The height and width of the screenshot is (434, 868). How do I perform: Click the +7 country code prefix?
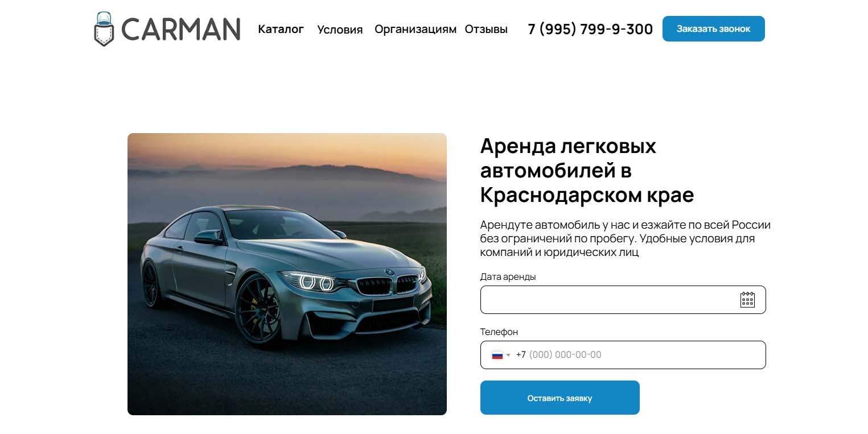[x=521, y=355]
